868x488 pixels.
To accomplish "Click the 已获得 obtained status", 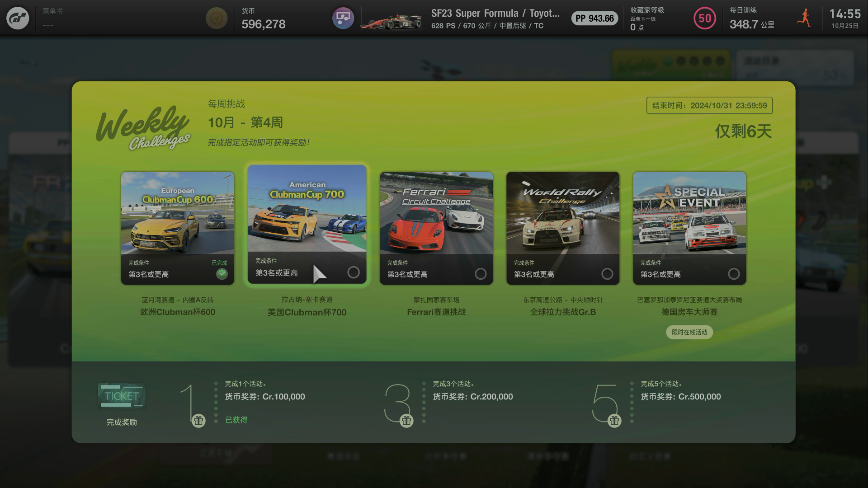I will (x=236, y=420).
